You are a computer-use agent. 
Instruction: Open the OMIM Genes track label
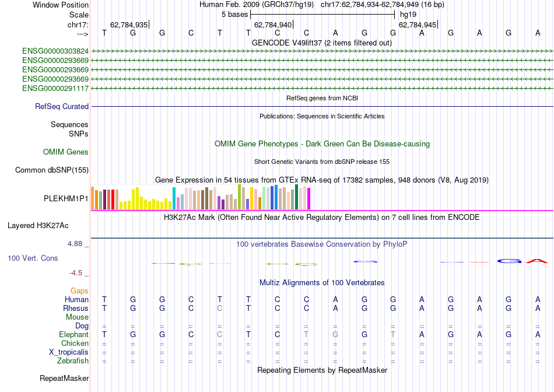[x=66, y=152]
